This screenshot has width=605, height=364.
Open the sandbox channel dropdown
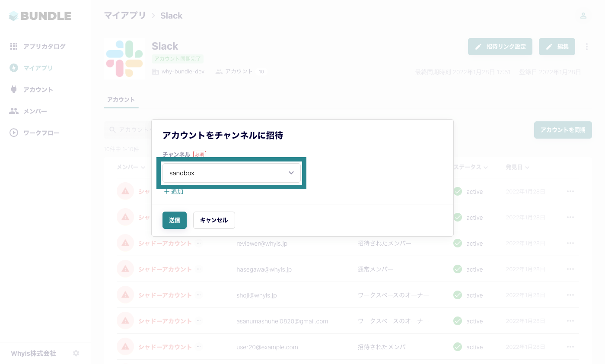coord(231,173)
